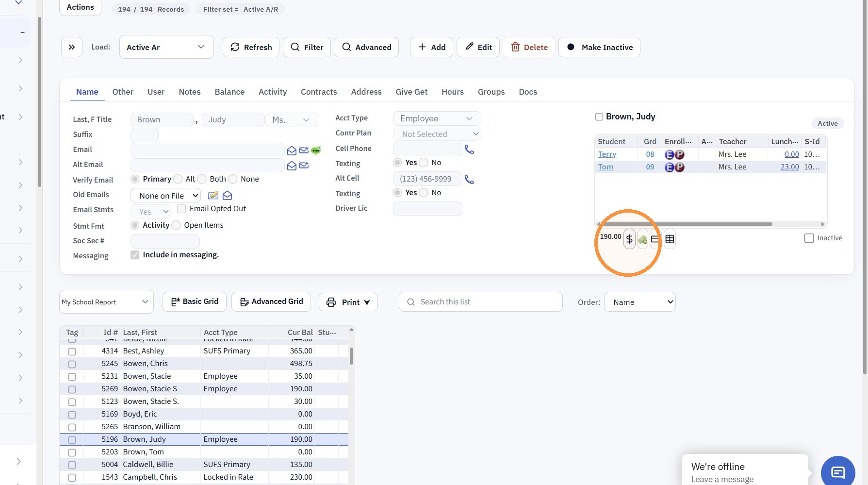The width and height of the screenshot is (868, 485).
Task: Tick the checkbox next to Brown, Judy heading
Action: pyautogui.click(x=599, y=117)
